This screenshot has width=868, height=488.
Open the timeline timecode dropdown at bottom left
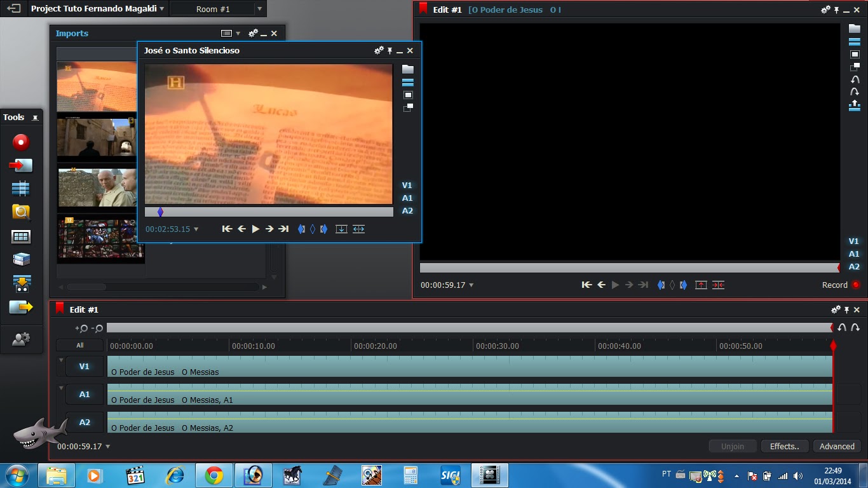107,447
